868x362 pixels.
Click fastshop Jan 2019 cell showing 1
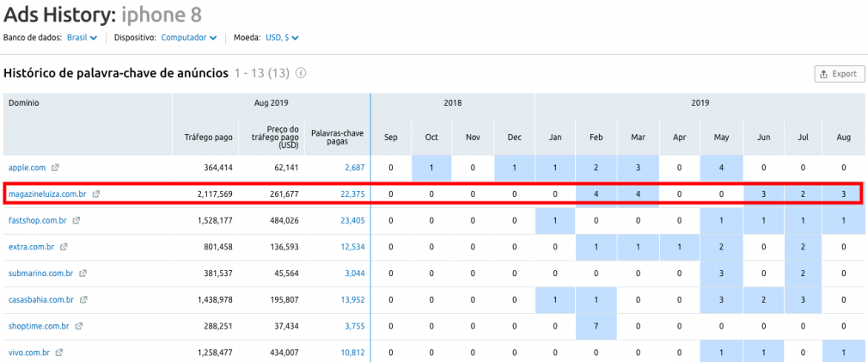pyautogui.click(x=555, y=220)
